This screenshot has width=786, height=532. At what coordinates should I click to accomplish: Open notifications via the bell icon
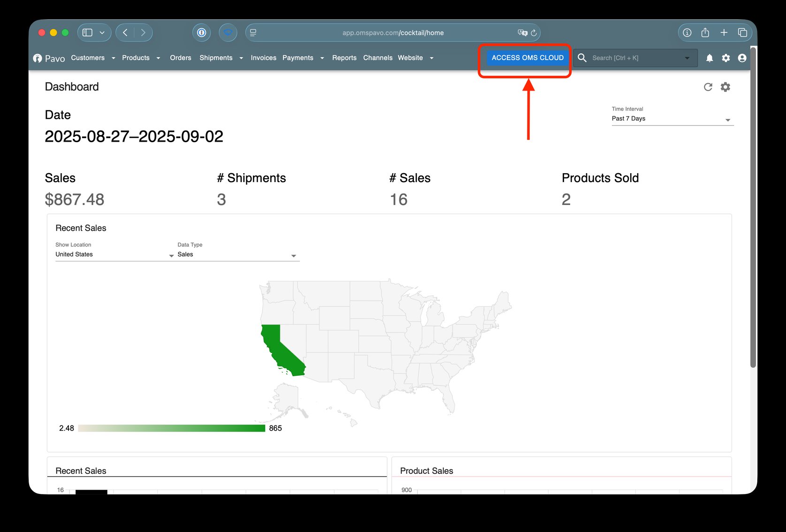(x=710, y=58)
